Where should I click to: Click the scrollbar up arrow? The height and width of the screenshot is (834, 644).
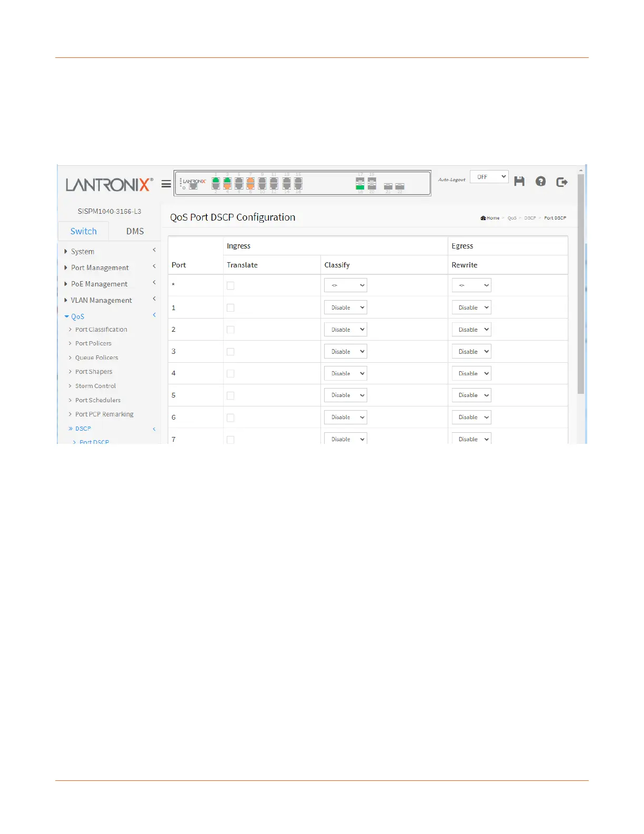click(x=581, y=170)
